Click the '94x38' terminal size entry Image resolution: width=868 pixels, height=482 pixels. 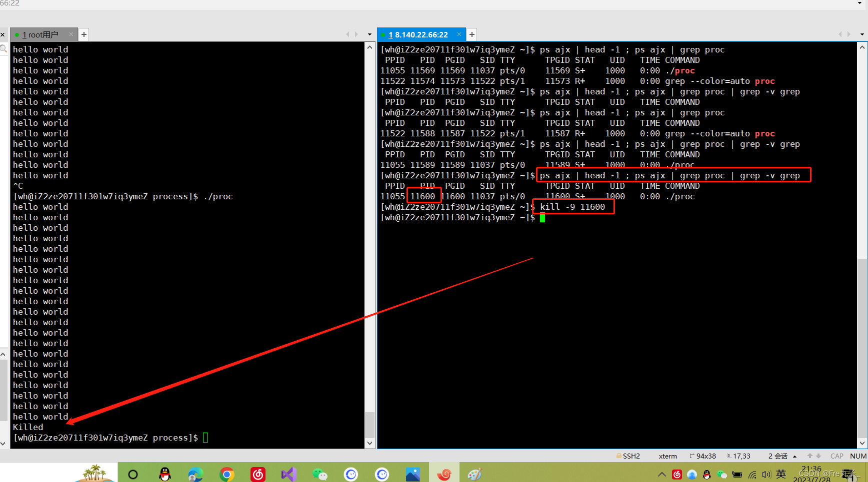pos(702,456)
